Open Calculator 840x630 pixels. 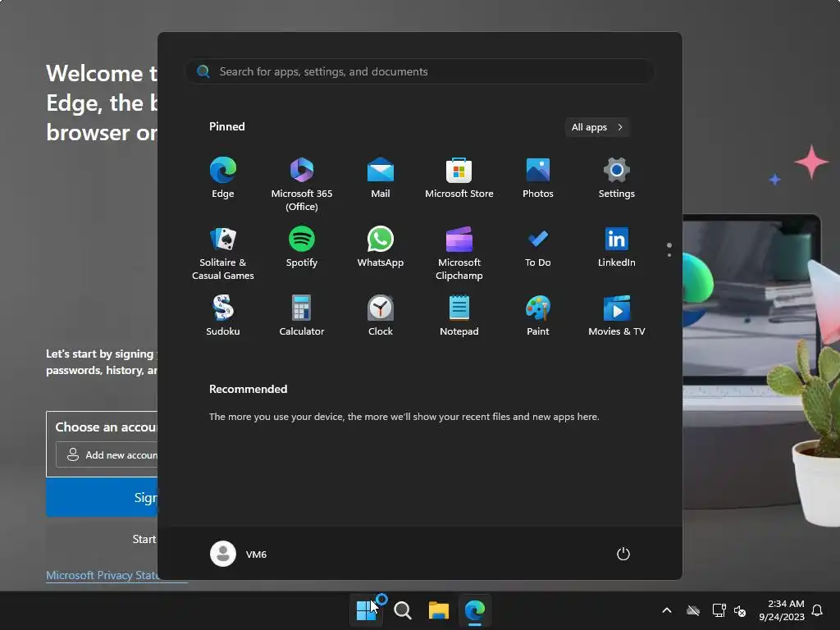click(x=302, y=316)
